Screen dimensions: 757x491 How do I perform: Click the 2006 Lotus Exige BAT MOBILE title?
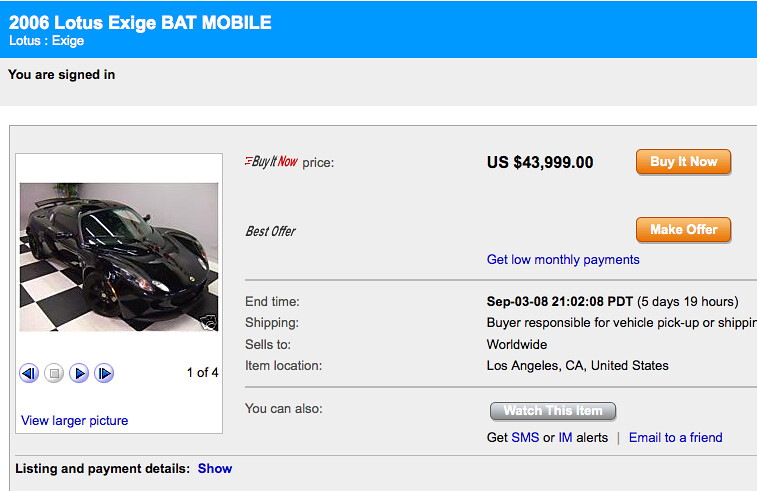pyautogui.click(x=140, y=22)
